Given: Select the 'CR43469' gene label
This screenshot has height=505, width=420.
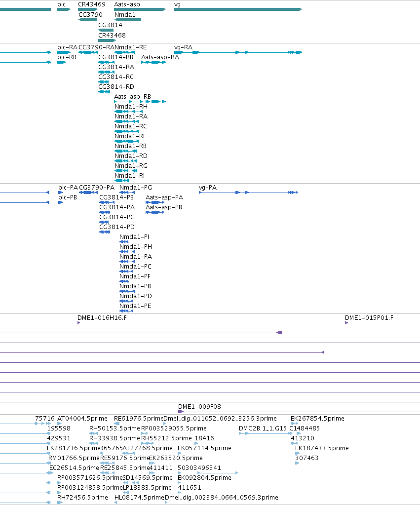Looking at the screenshot, I should (x=92, y=4).
